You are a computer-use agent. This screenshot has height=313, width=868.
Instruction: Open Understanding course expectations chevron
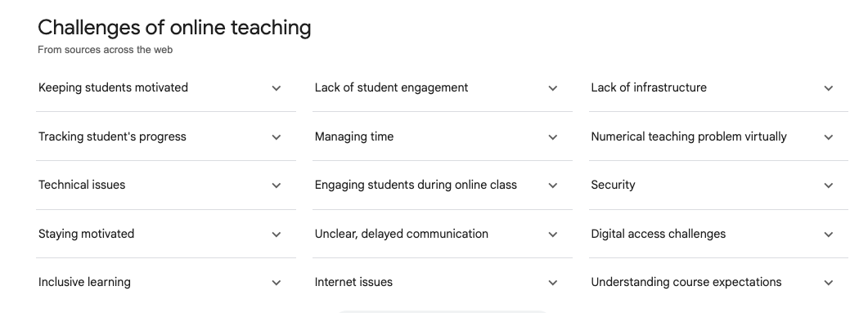[828, 283]
